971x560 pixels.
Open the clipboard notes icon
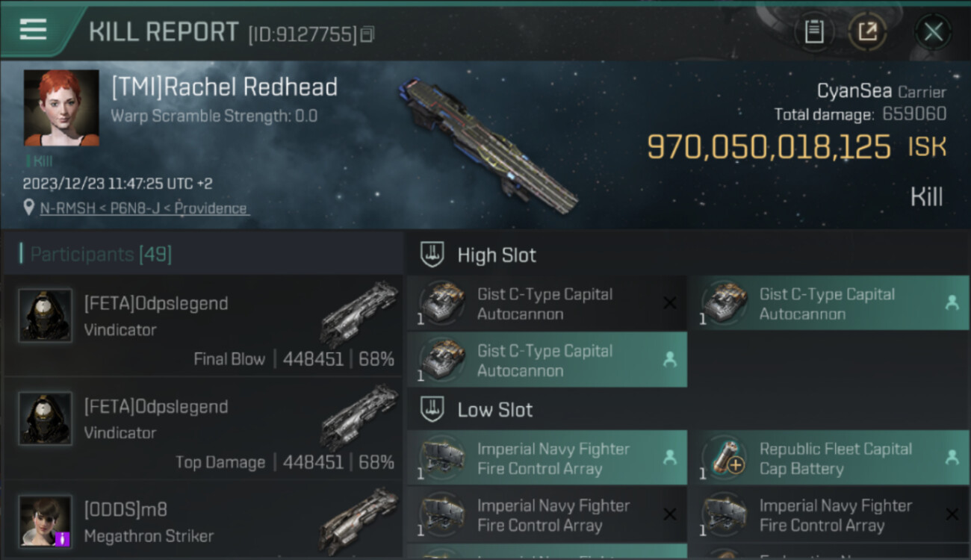(x=814, y=31)
